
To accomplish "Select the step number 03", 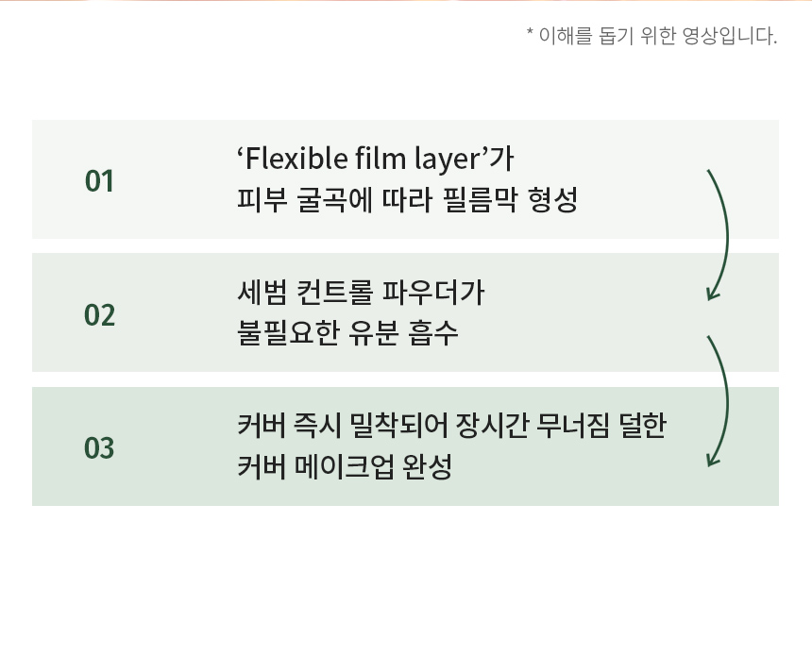I will coord(99,447).
